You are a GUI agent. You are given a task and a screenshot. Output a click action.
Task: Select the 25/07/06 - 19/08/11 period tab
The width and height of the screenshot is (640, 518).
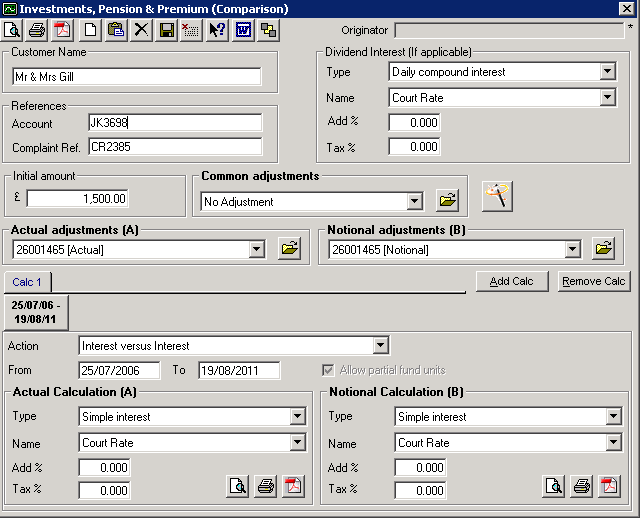[36, 312]
